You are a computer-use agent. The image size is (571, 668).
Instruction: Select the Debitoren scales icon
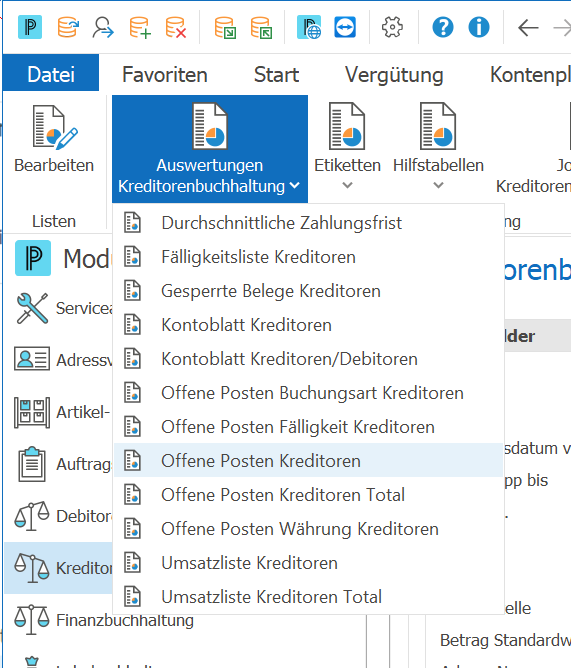32,516
